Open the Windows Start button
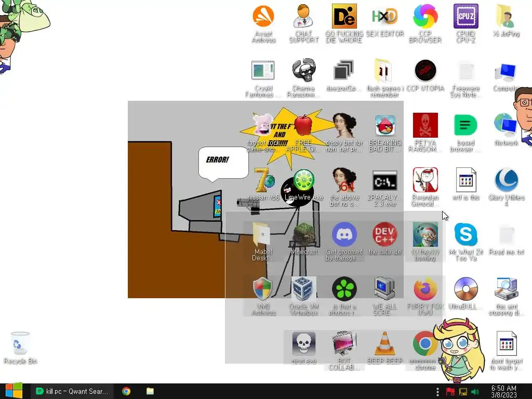Image resolution: width=532 pixels, height=399 pixels. click(x=14, y=391)
